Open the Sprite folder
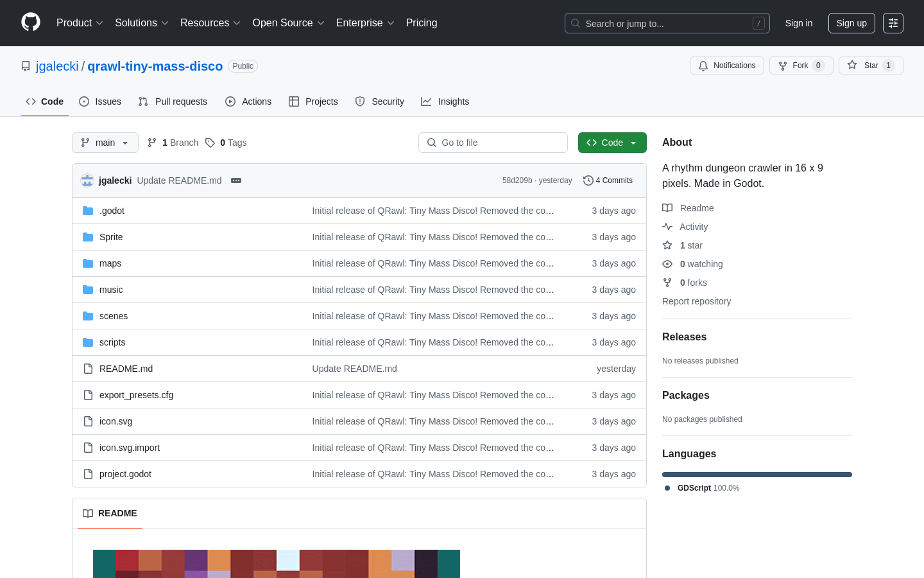Image resolution: width=924 pixels, height=578 pixels. click(x=111, y=237)
